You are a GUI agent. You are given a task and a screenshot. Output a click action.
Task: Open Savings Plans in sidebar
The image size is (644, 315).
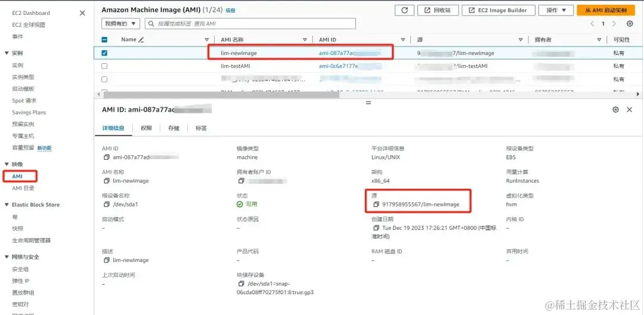29,113
